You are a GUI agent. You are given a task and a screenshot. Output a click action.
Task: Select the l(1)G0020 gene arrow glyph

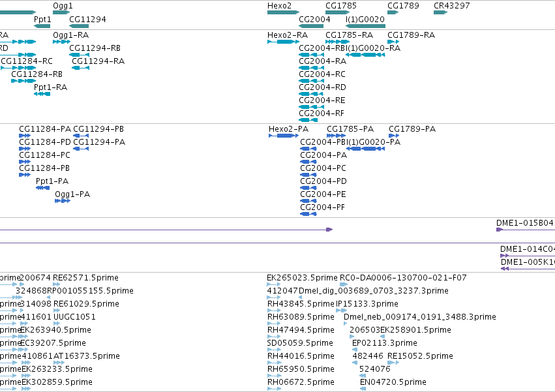coord(365,26)
